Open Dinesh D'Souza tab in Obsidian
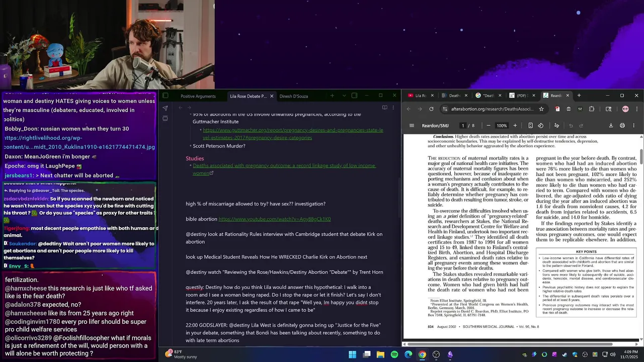Screen dimensions: 644x362 pos(294,96)
